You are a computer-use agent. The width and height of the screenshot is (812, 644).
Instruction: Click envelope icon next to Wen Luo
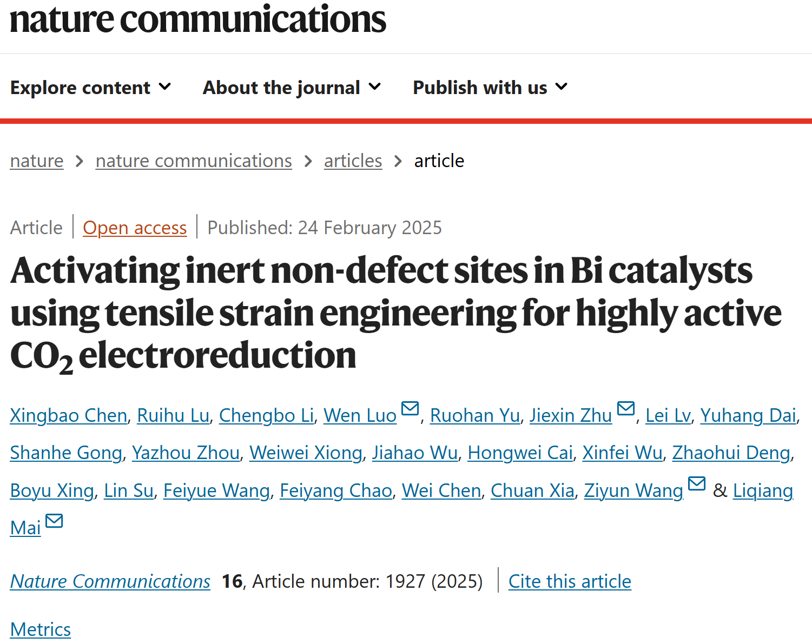point(410,408)
